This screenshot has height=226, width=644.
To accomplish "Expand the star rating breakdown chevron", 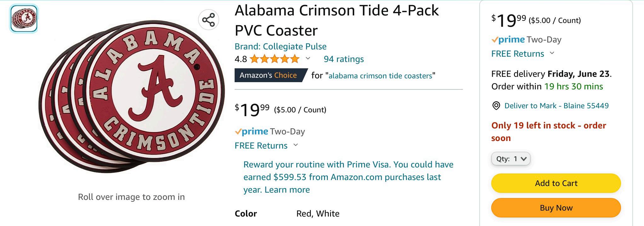I will (308, 59).
